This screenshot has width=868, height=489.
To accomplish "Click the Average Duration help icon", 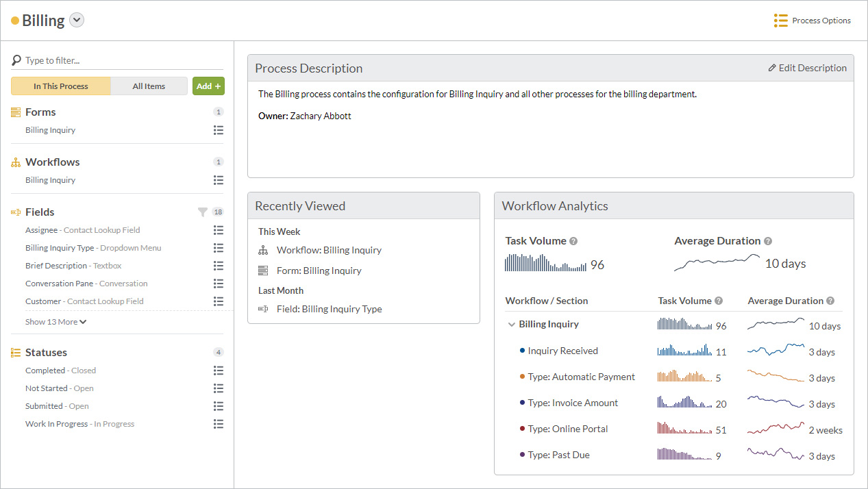I will pos(768,241).
